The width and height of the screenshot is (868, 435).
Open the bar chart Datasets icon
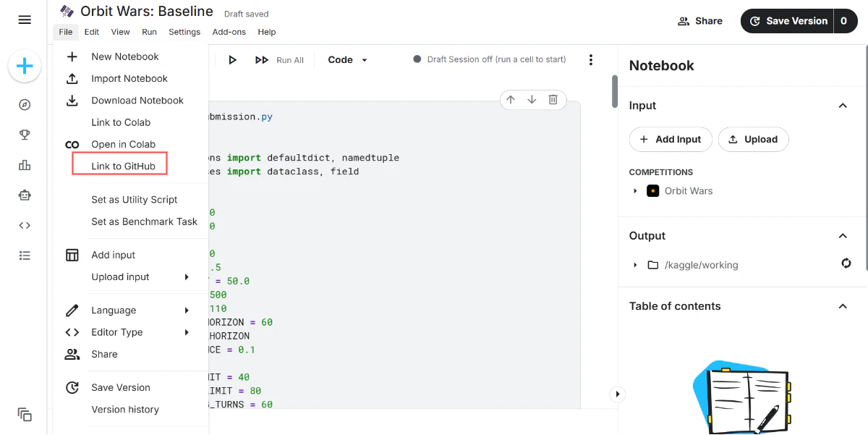[x=25, y=165]
